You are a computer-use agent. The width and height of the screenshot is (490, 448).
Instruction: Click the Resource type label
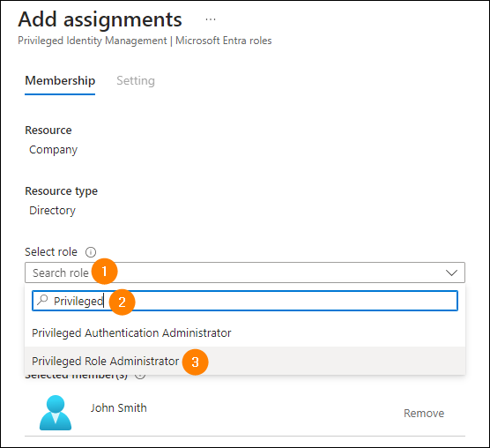click(62, 191)
